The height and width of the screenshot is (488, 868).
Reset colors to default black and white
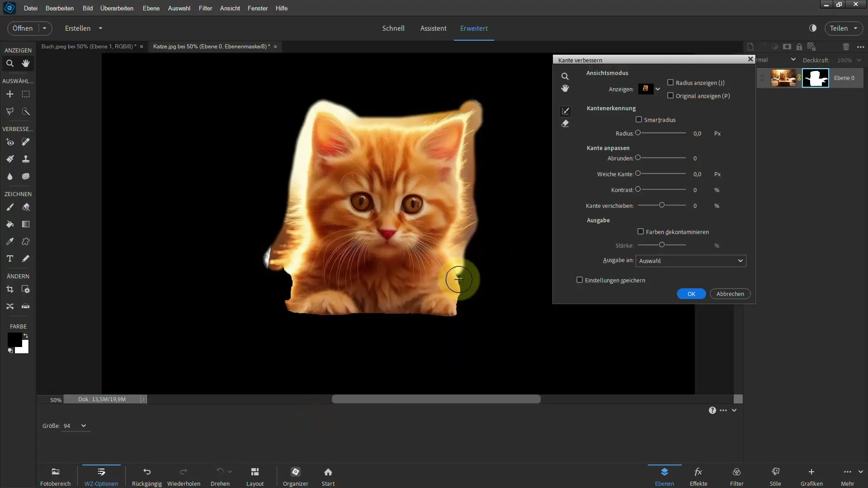click(10, 351)
